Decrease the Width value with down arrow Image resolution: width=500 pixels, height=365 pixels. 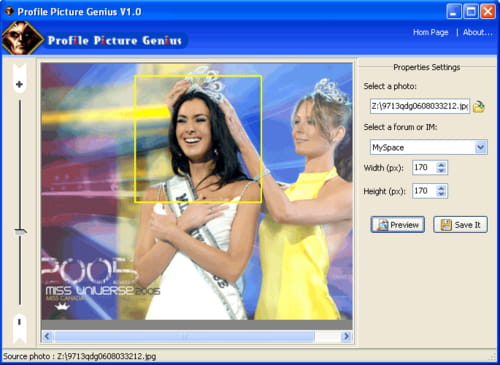441,171
